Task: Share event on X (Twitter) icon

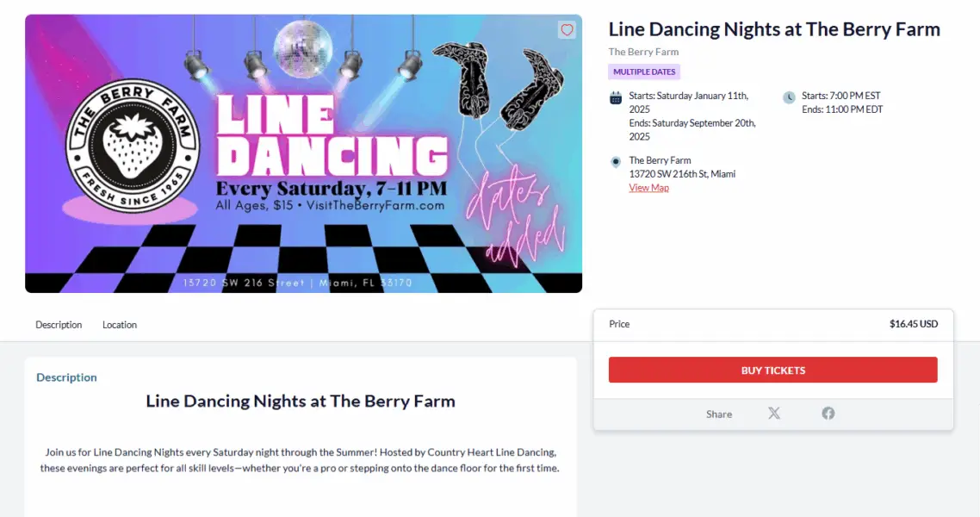Action: [x=773, y=414]
